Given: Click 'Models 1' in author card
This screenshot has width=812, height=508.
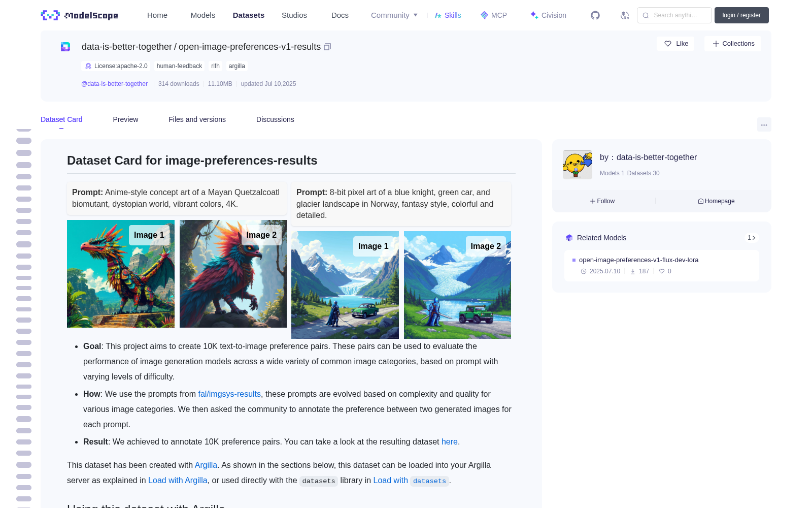Looking at the screenshot, I should 612,173.
